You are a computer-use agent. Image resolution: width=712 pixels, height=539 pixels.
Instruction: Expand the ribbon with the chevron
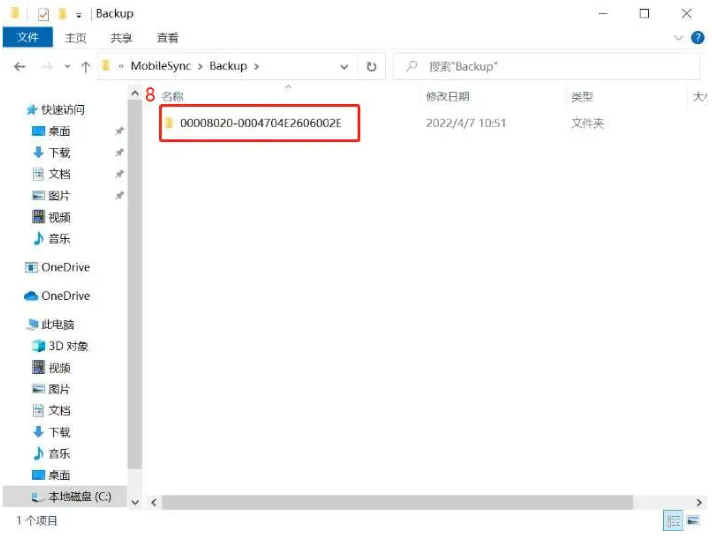pyautogui.click(x=678, y=38)
